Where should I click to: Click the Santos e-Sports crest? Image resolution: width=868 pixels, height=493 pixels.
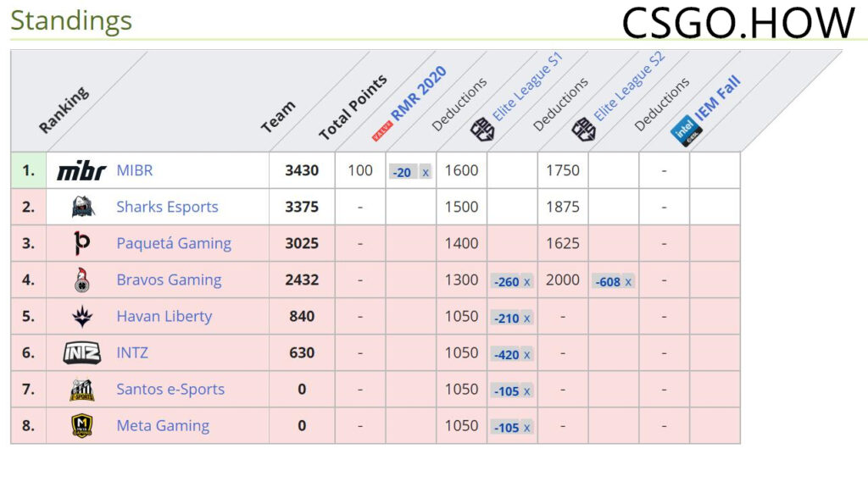82,390
